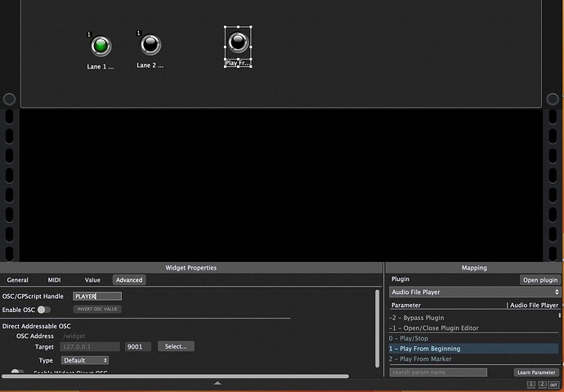Click the Lane 2 LED button widget
564x392 pixels.
click(x=150, y=45)
